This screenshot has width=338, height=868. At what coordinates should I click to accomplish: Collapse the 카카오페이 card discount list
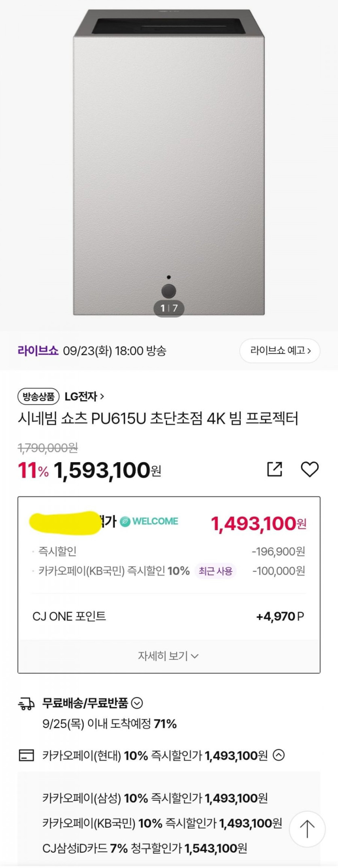pyautogui.click(x=279, y=755)
